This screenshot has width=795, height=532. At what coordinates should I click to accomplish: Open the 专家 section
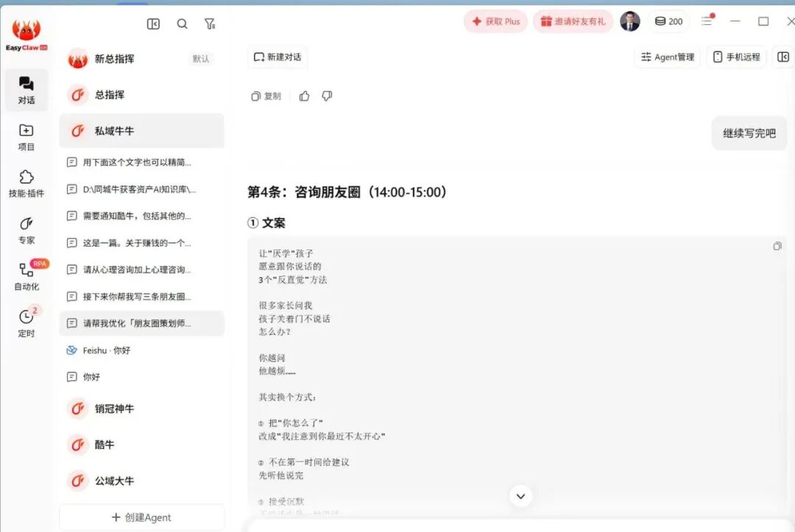tap(26, 230)
